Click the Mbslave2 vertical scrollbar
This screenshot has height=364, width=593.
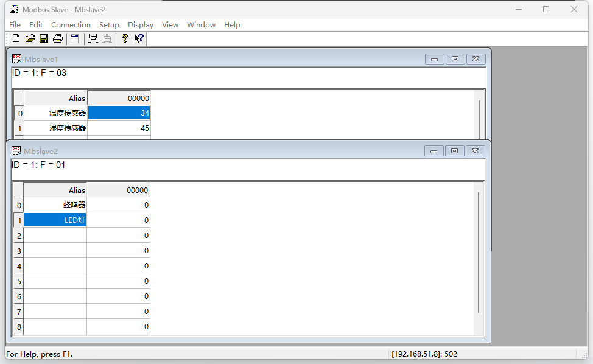pyautogui.click(x=479, y=253)
